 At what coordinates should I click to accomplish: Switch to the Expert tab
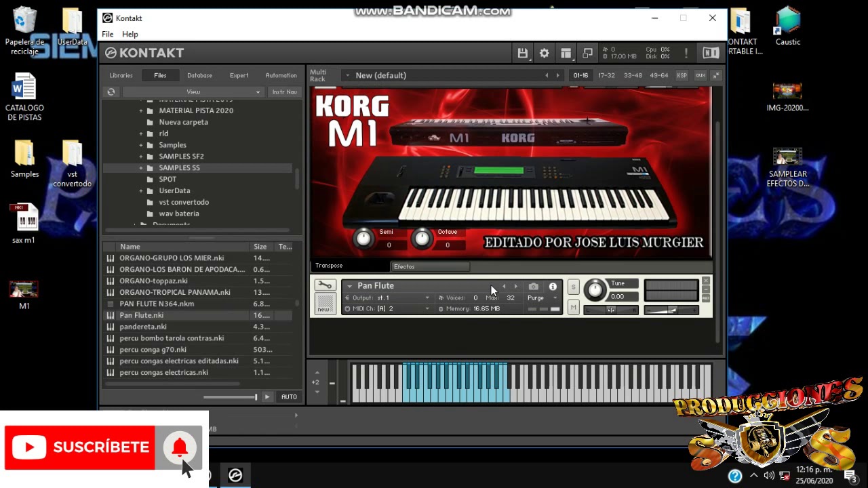tap(239, 75)
